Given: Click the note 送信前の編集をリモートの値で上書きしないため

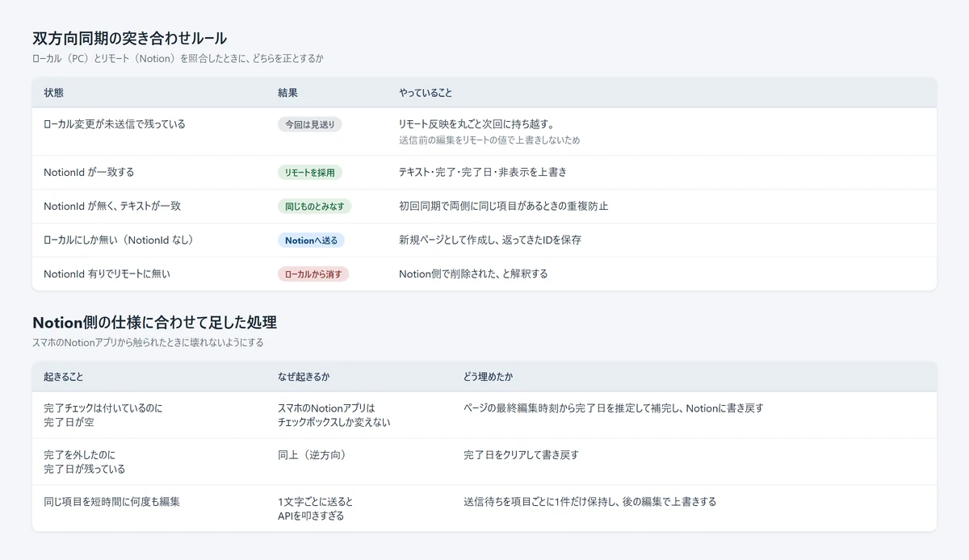Looking at the screenshot, I should pos(489,140).
